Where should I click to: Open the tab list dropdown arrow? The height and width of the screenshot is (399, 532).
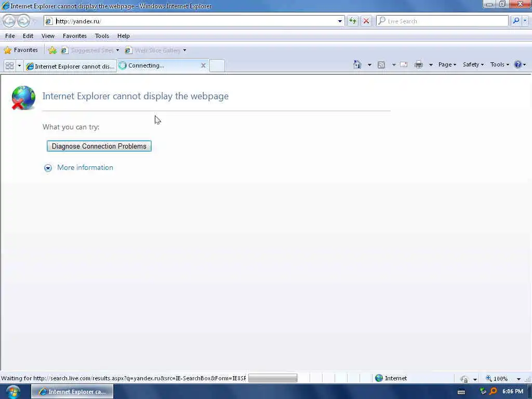pyautogui.click(x=19, y=65)
